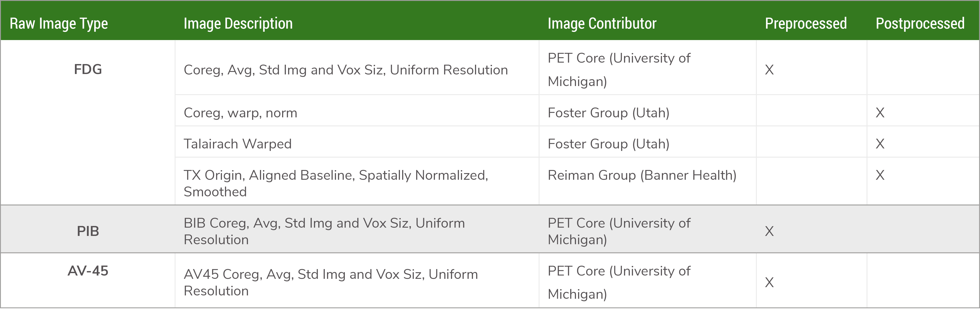Select the Preprocessed X mark for AV-45
Screen dimensions: 980x312
pos(769,282)
